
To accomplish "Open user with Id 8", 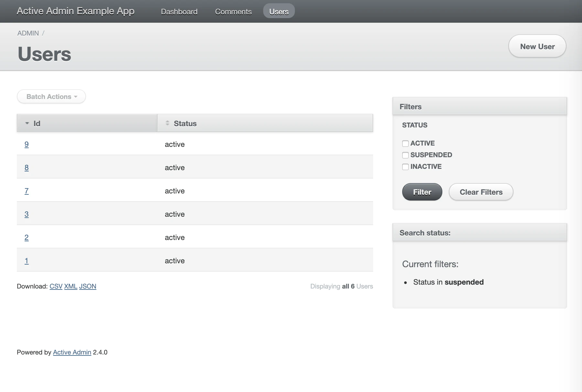I will click(x=27, y=168).
